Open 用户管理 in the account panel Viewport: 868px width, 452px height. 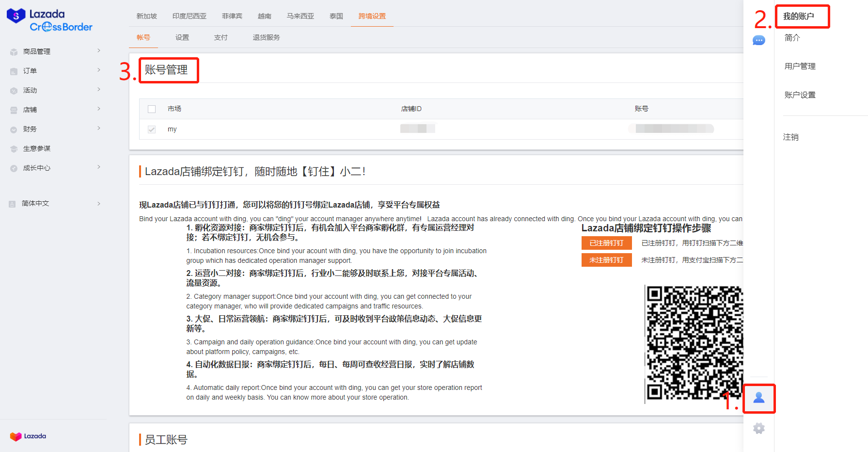click(x=800, y=66)
